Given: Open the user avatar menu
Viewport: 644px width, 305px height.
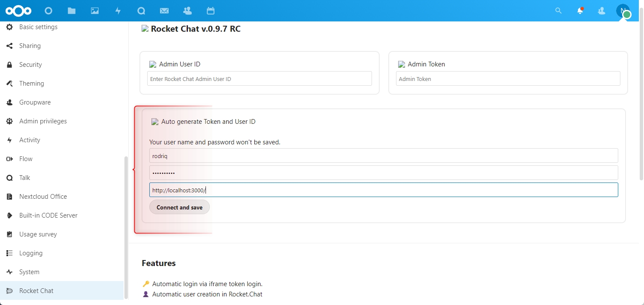Looking at the screenshot, I should pyautogui.click(x=623, y=11).
